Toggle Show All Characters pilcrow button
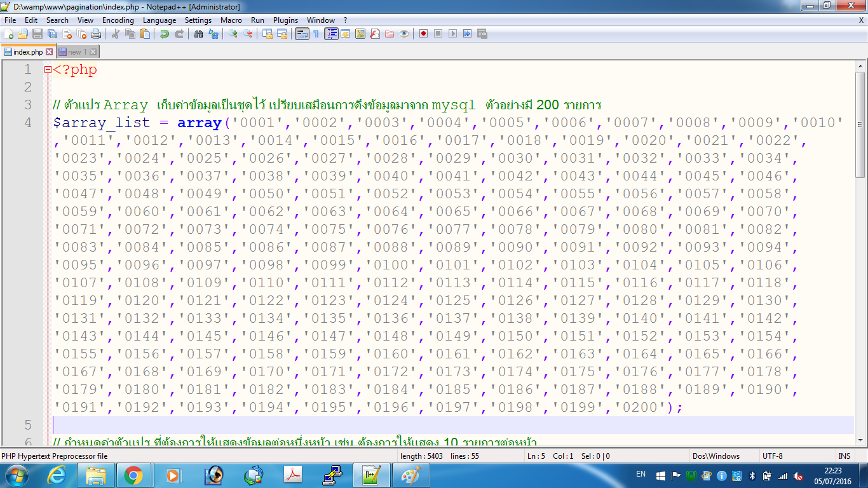This screenshot has width=868, height=488. [x=316, y=34]
